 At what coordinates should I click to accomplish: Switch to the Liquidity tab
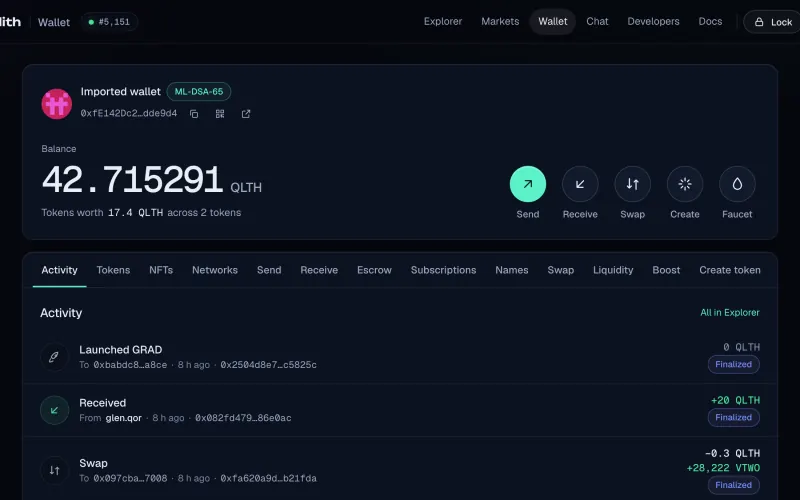coord(613,270)
